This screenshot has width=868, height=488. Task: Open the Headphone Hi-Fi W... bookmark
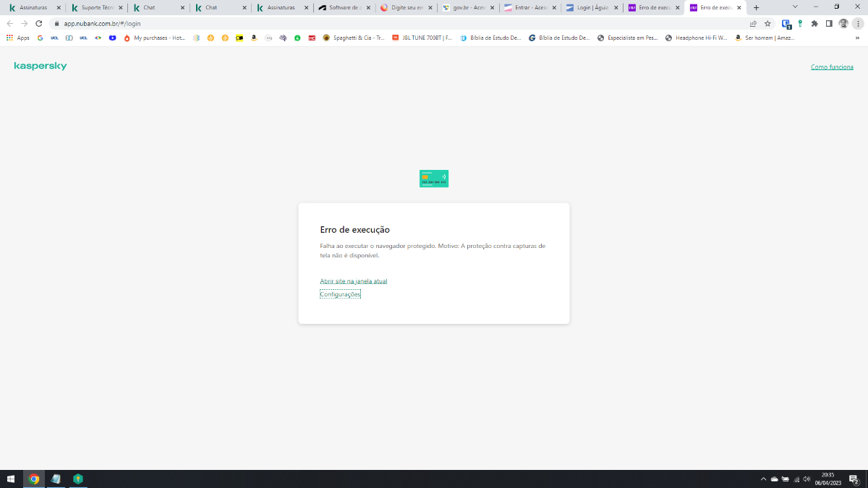click(697, 38)
